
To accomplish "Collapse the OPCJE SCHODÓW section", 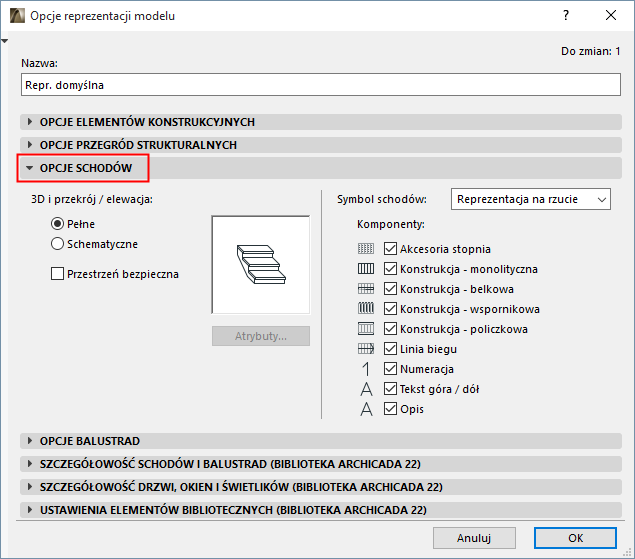I will pyautogui.click(x=321, y=168).
